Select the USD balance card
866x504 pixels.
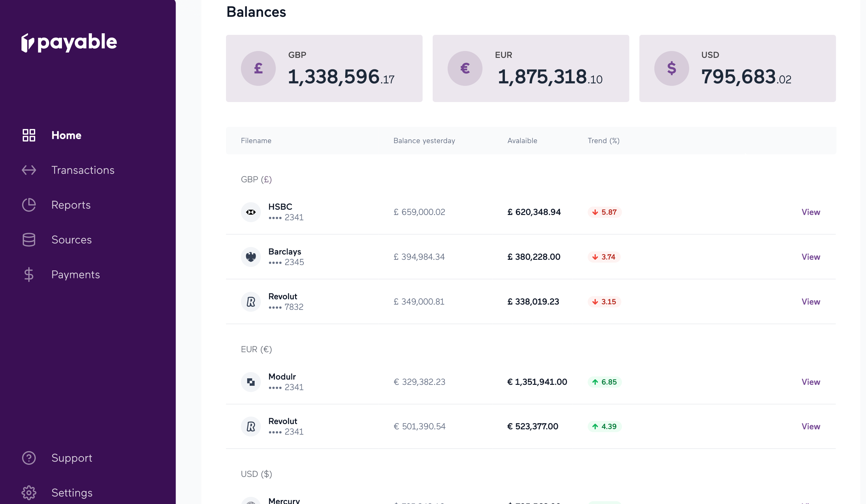[737, 68]
